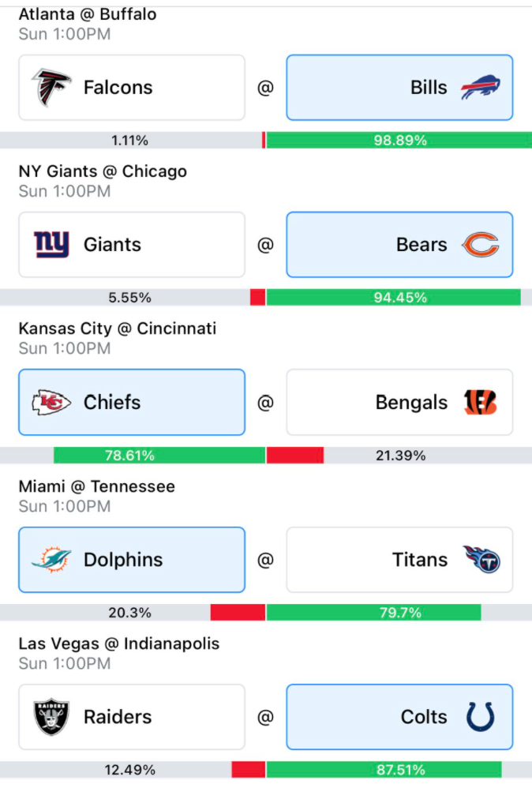The width and height of the screenshot is (532, 788).
Task: Pick Falcons to win over Bills
Action: click(x=132, y=88)
